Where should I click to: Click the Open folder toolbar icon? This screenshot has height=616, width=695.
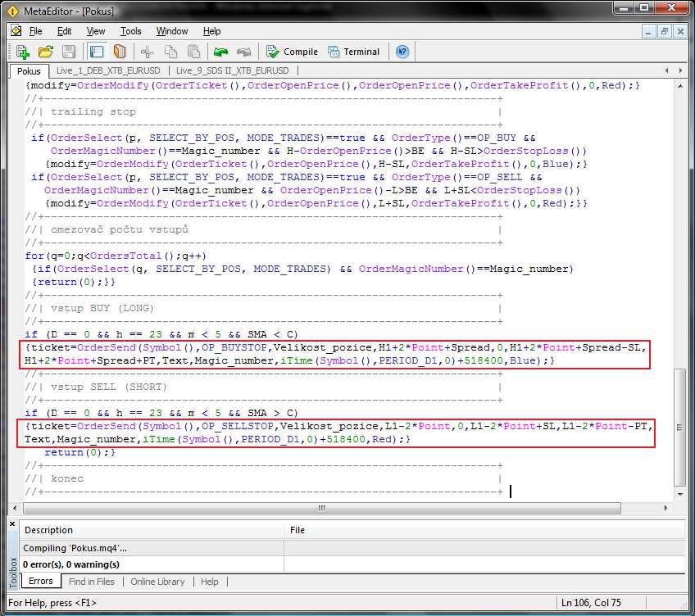tap(45, 52)
